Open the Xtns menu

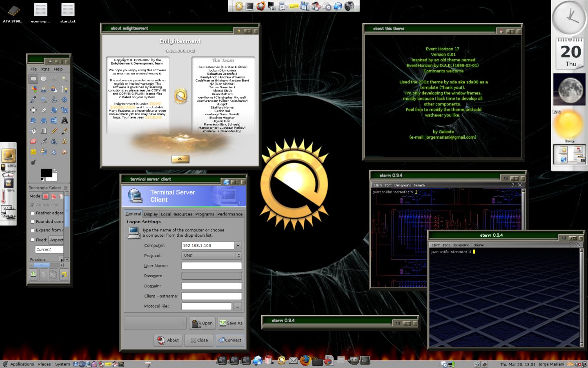pyautogui.click(x=45, y=69)
